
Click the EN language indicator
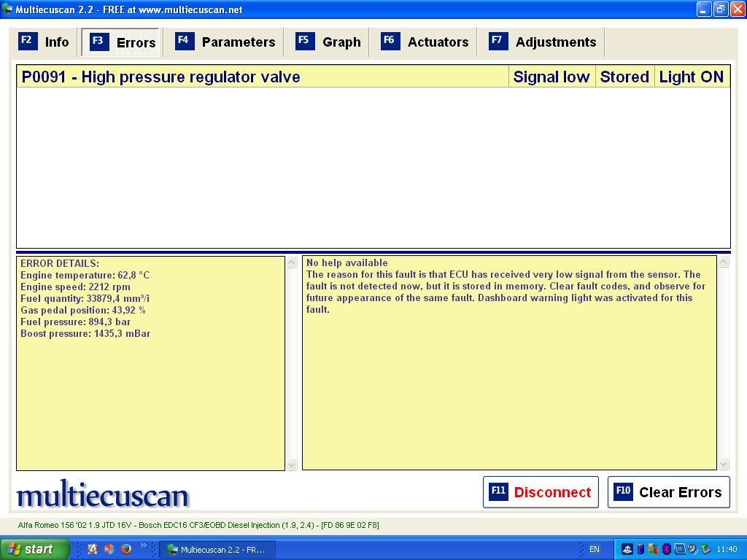tap(594, 549)
